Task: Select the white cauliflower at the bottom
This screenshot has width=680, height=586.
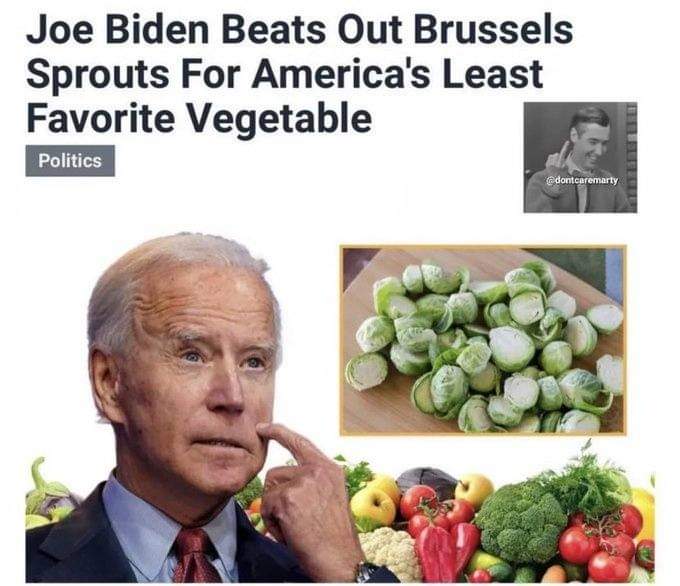Action: click(388, 553)
